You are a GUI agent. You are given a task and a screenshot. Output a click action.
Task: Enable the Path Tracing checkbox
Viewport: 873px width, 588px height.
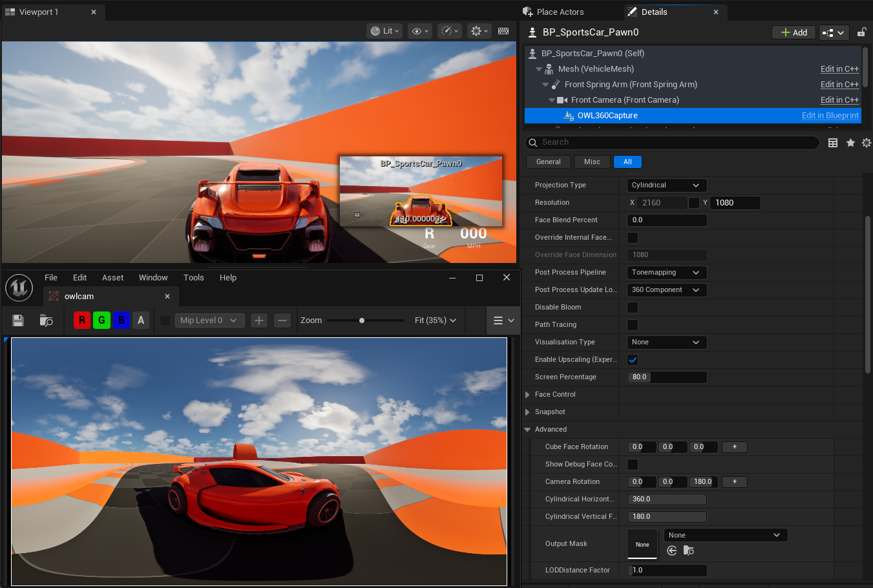coord(633,325)
